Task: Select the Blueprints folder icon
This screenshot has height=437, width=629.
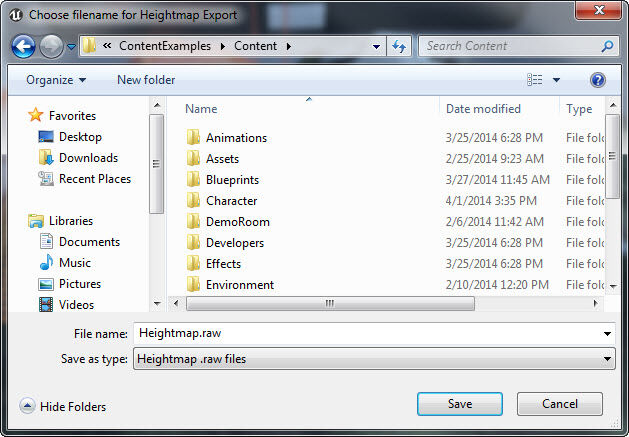Action: tap(193, 179)
